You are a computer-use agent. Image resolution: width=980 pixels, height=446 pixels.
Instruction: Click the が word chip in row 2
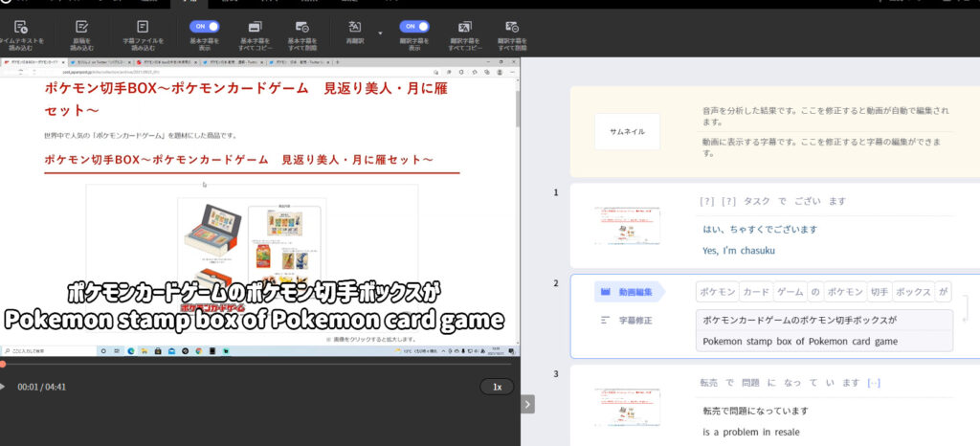pos(943,292)
